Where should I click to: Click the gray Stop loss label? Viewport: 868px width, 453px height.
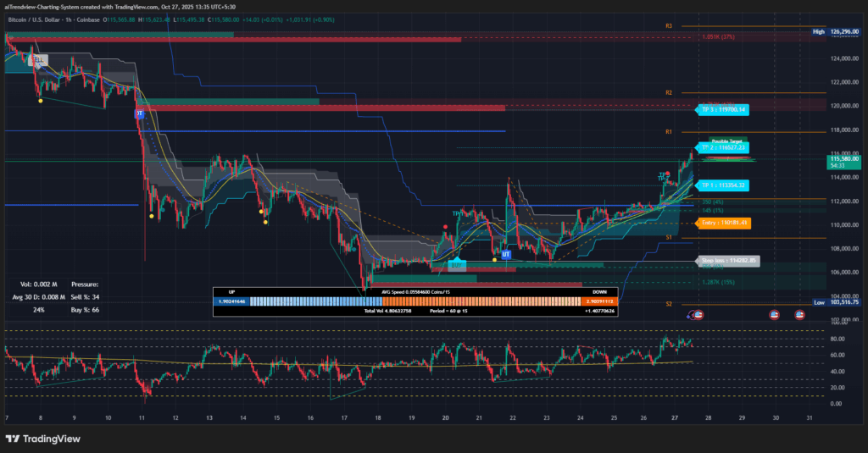[x=729, y=261]
